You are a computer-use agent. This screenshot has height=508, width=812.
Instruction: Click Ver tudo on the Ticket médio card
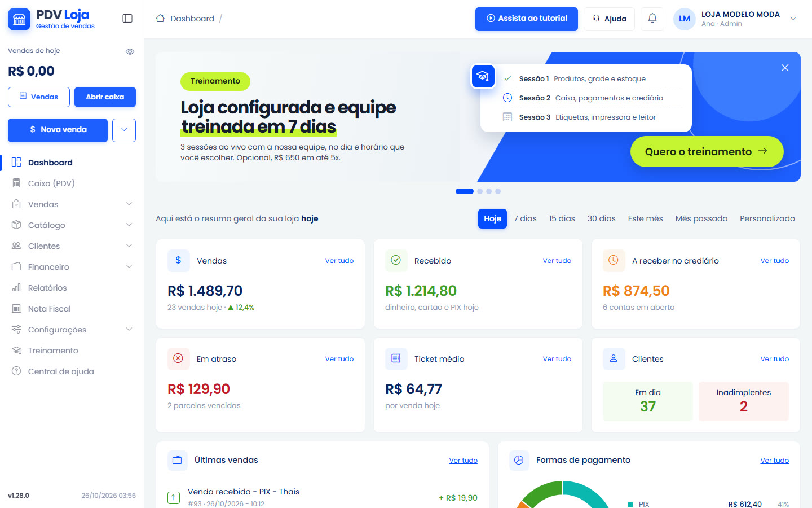[x=557, y=359]
